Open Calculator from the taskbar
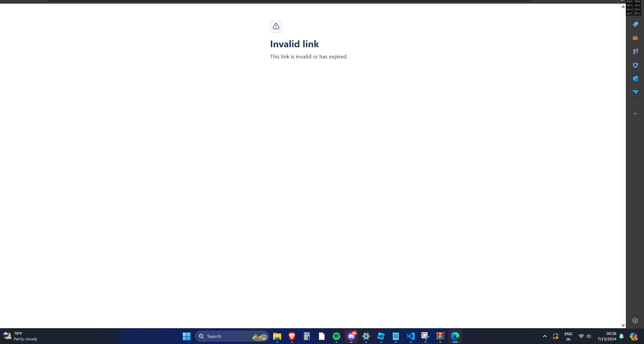The image size is (644, 344). click(x=307, y=336)
